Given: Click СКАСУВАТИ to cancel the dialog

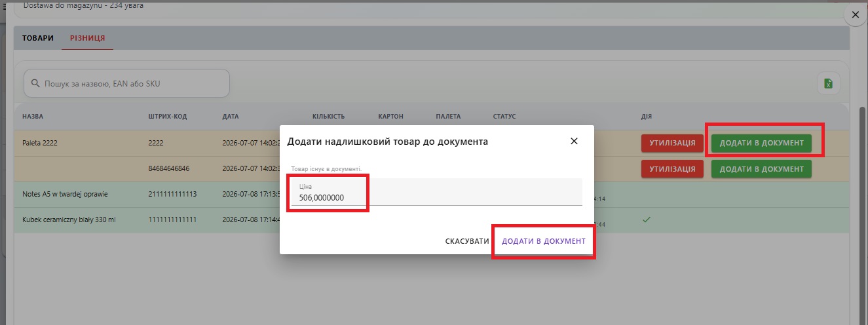Looking at the screenshot, I should [x=467, y=241].
